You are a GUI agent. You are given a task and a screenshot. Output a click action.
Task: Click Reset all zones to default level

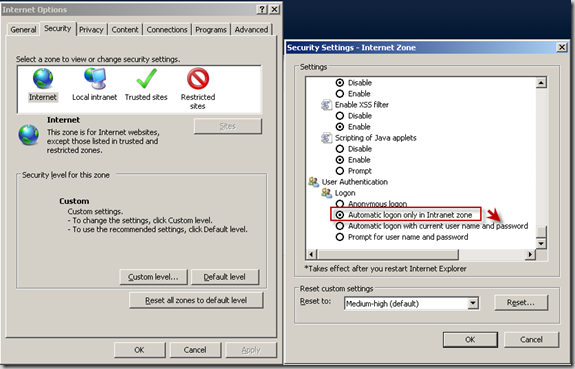[196, 300]
